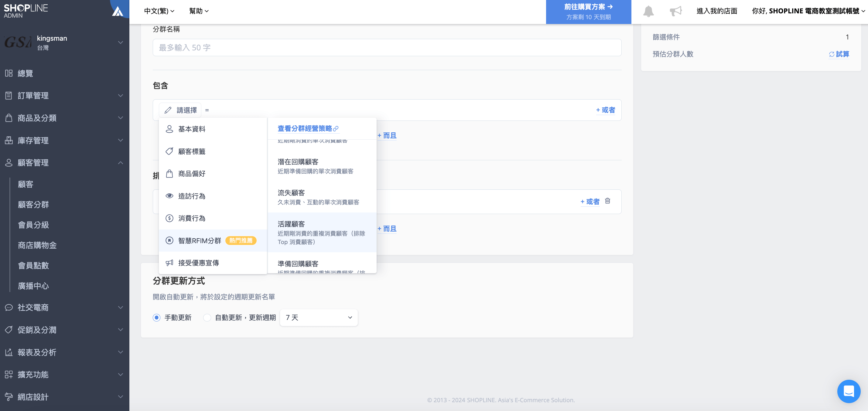The width and height of the screenshot is (868, 411).
Task: Open 廣播中心 in the sidebar
Action: pos(33,286)
